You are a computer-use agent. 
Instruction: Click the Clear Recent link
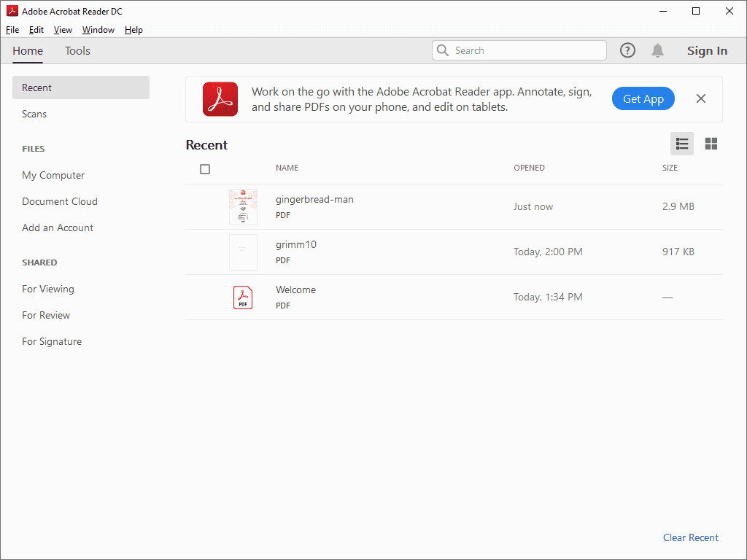690,537
